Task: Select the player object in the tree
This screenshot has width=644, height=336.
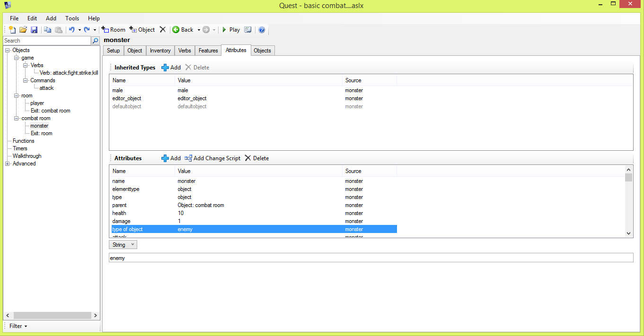Action: pos(37,103)
